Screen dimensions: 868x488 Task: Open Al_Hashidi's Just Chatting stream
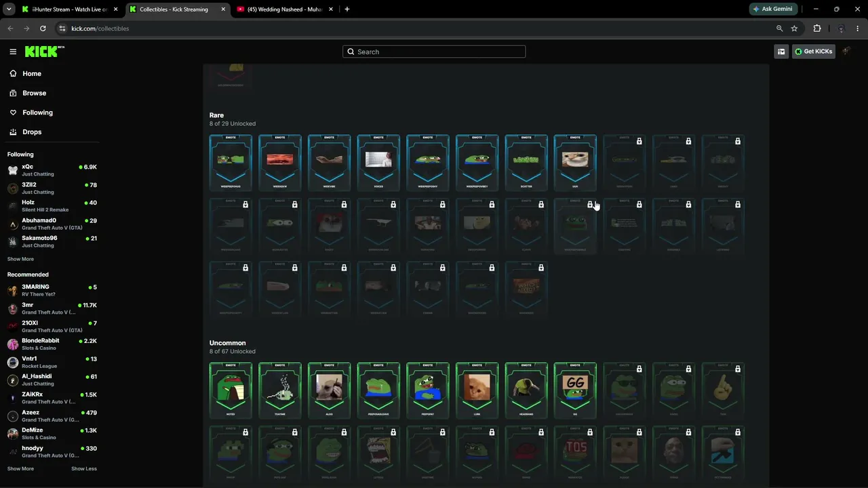[x=53, y=380]
